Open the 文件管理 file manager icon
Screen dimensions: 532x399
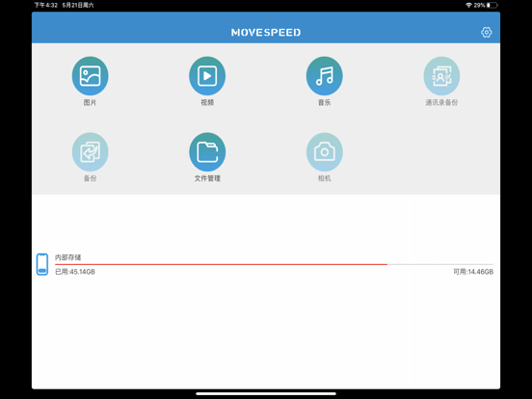[x=207, y=151]
